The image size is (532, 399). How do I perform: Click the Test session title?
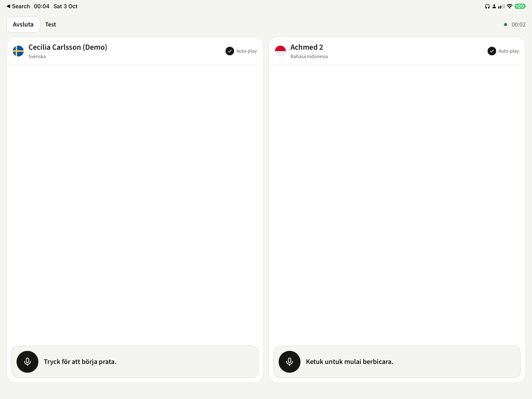pyautogui.click(x=50, y=25)
